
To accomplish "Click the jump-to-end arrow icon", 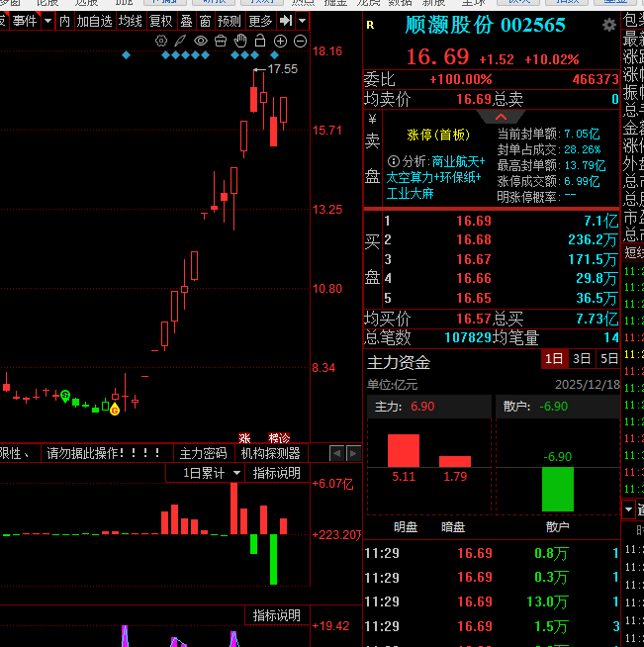I will (286, 20).
